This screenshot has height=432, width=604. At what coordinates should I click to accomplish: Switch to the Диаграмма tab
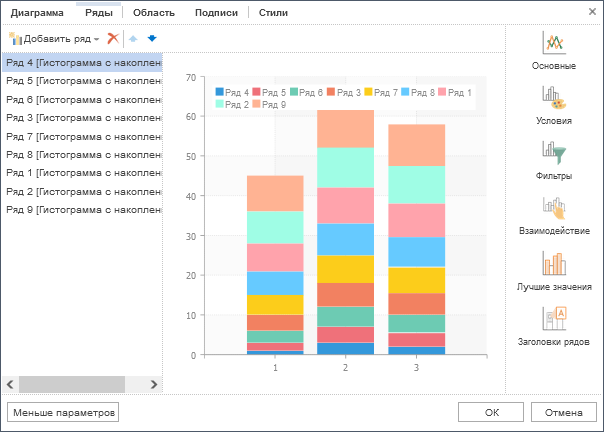pyautogui.click(x=37, y=13)
